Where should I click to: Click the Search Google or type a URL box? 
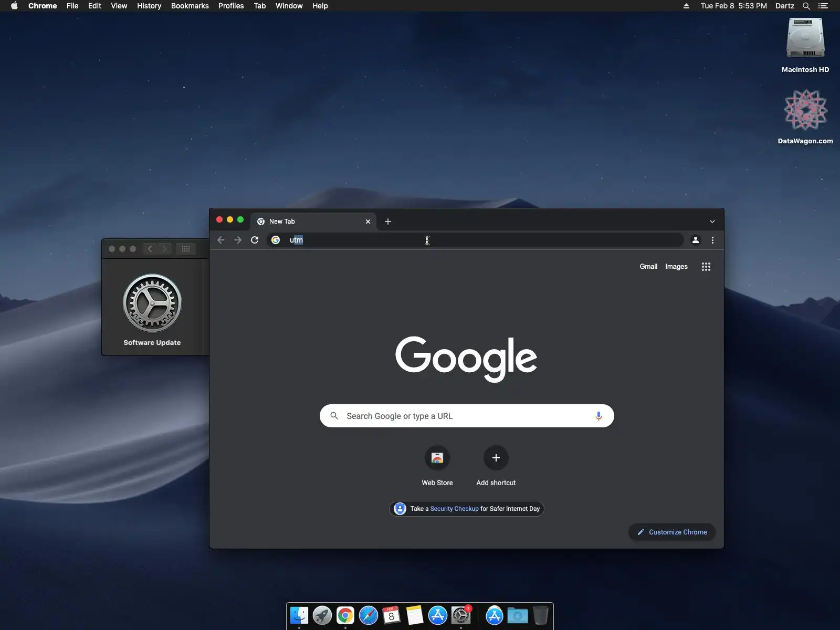click(467, 416)
